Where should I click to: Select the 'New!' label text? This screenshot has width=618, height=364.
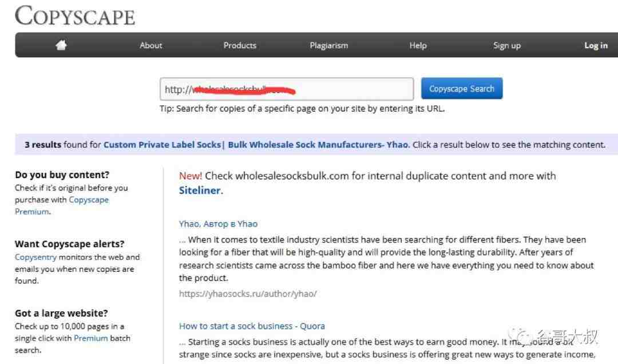191,176
